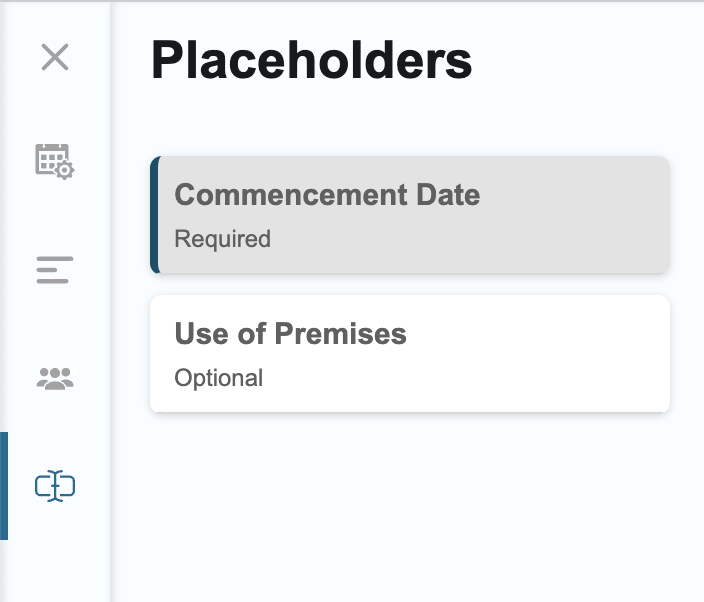
Task: Select the Use of Premises placeholder card
Action: [x=410, y=354]
